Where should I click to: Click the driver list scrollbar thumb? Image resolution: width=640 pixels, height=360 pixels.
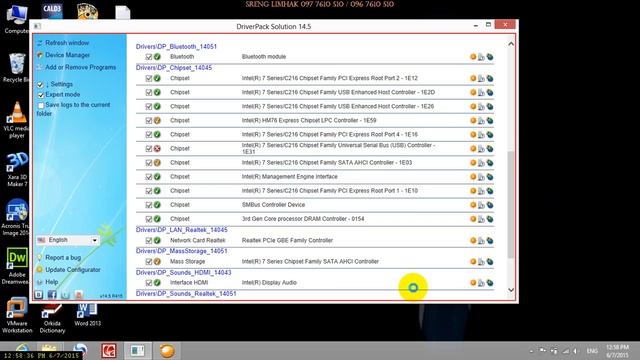coord(511,204)
